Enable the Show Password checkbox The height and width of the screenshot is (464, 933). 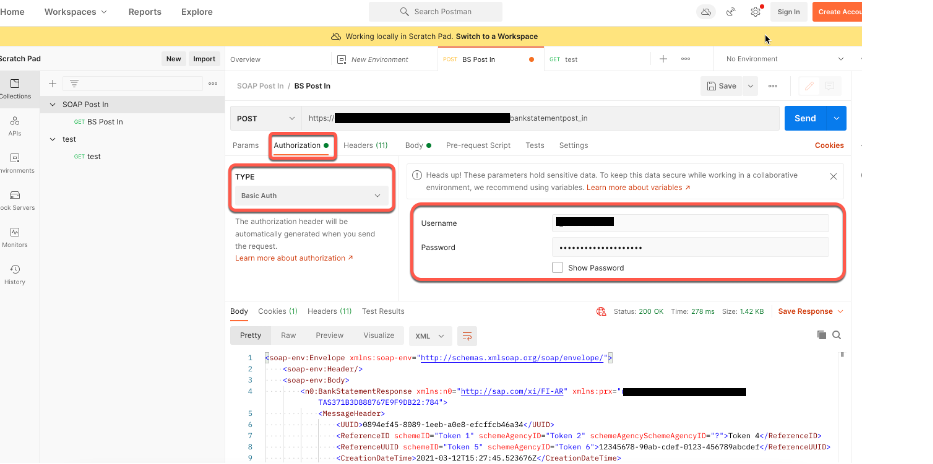click(557, 268)
